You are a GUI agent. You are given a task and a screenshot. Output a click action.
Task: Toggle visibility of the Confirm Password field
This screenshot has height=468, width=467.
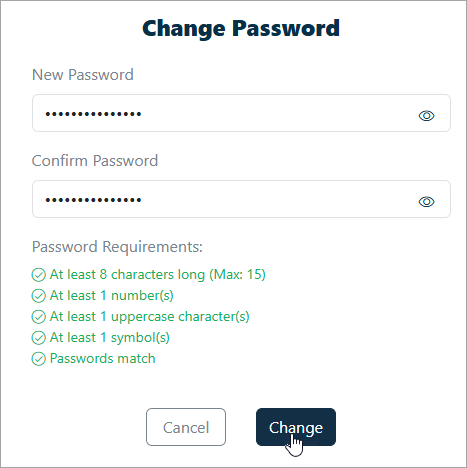click(426, 202)
